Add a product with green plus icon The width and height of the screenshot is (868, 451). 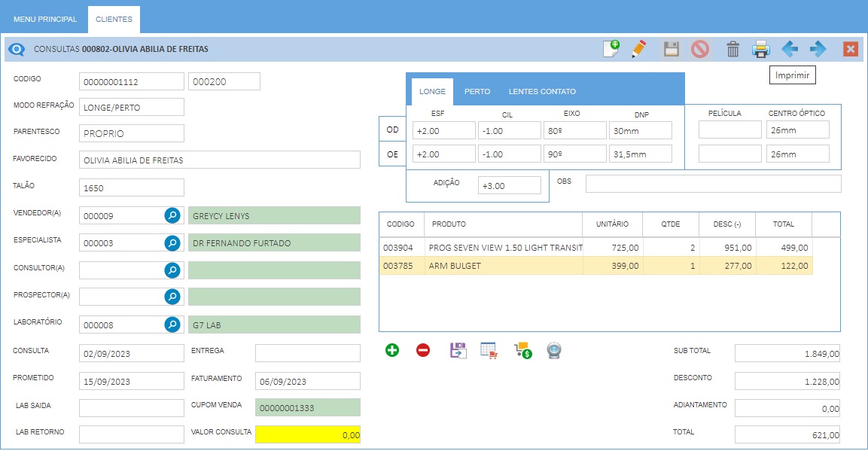tap(392, 350)
